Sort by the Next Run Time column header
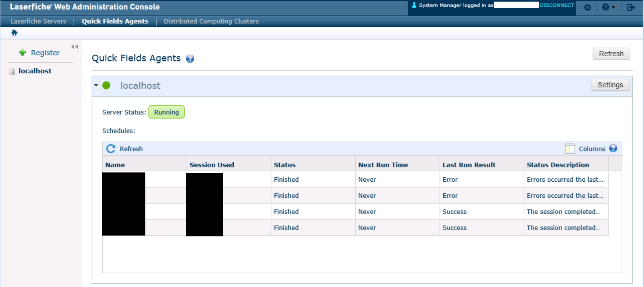The height and width of the screenshot is (287, 644). 397,164
